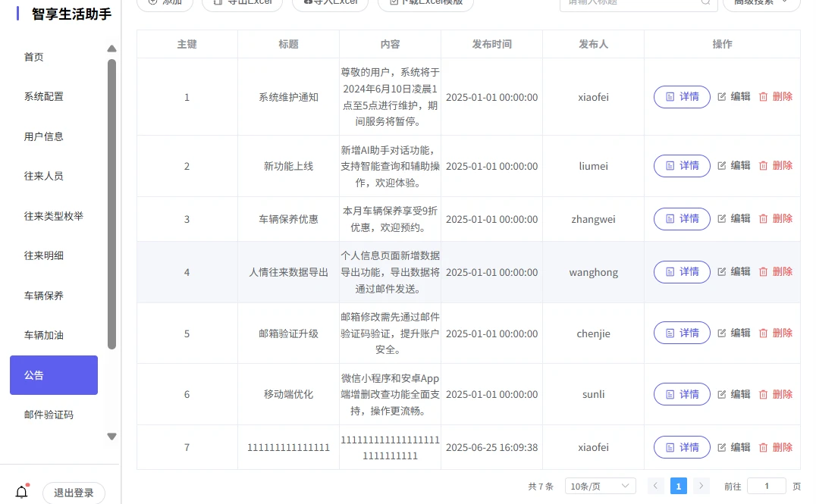
Task: Click publisher cell 'sunli'
Action: [x=593, y=394]
